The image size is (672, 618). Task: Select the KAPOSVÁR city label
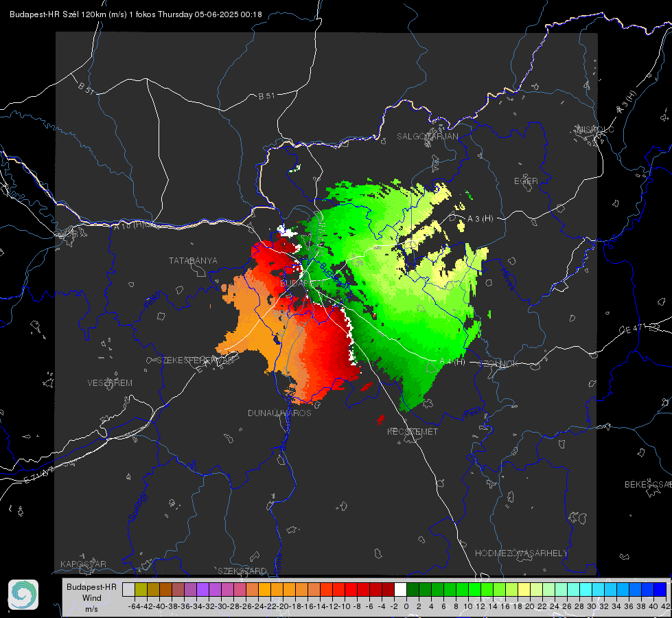click(83, 564)
